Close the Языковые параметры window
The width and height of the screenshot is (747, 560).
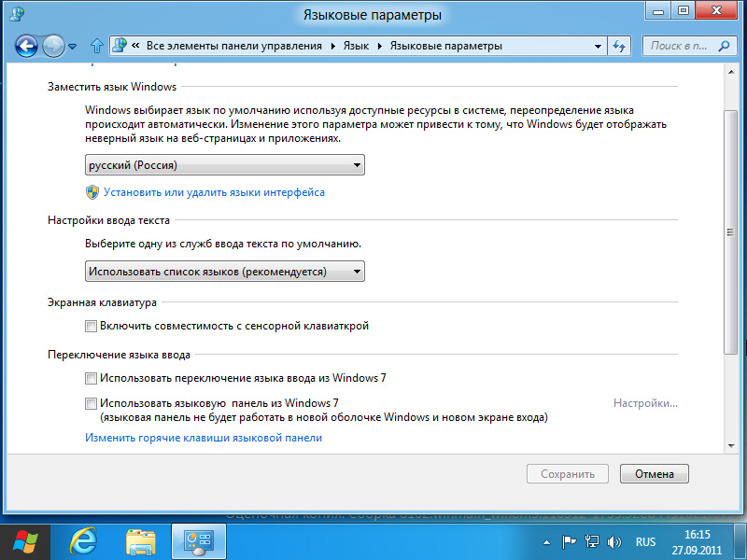[716, 11]
